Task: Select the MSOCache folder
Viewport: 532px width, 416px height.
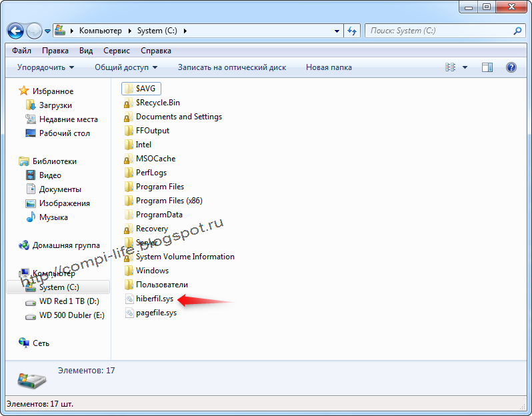Action: pos(155,159)
